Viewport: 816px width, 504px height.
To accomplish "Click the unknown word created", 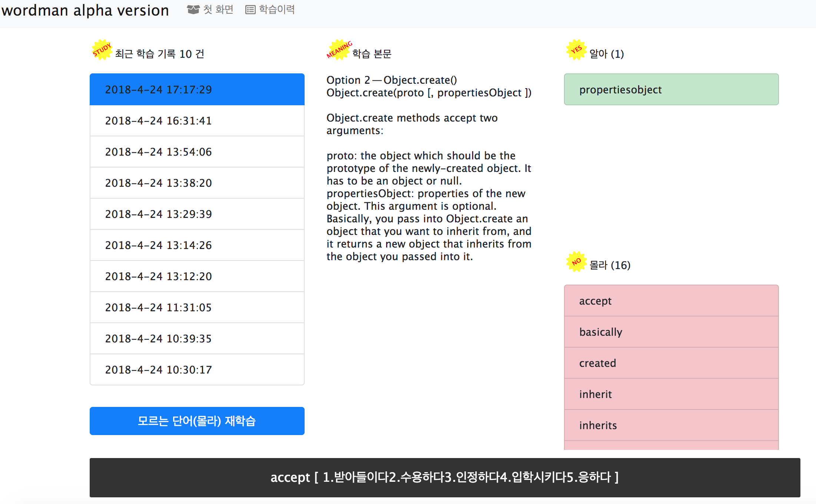I will 671,363.
